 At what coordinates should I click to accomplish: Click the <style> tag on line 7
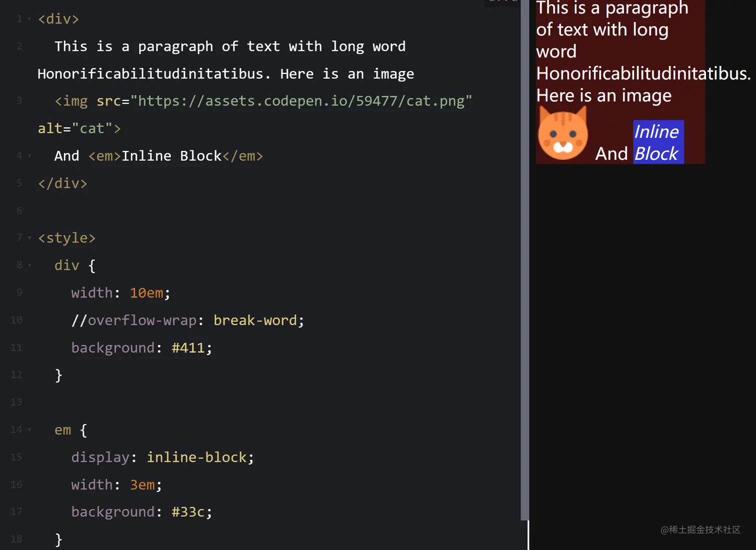click(x=66, y=238)
